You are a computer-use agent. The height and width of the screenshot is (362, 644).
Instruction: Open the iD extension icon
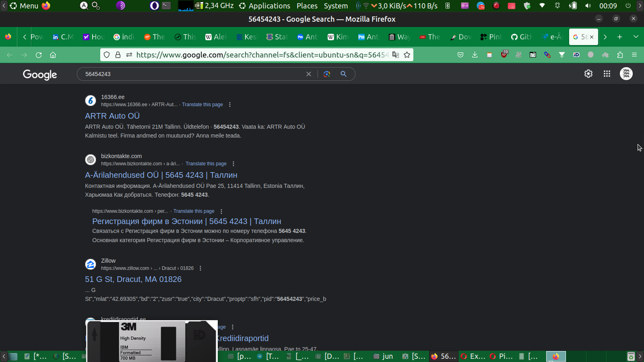576,55
